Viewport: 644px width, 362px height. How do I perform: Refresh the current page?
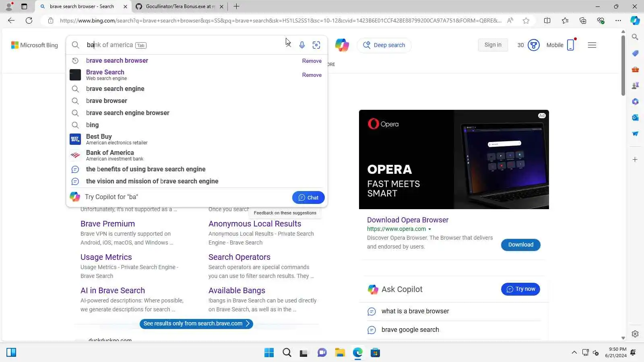29,21
